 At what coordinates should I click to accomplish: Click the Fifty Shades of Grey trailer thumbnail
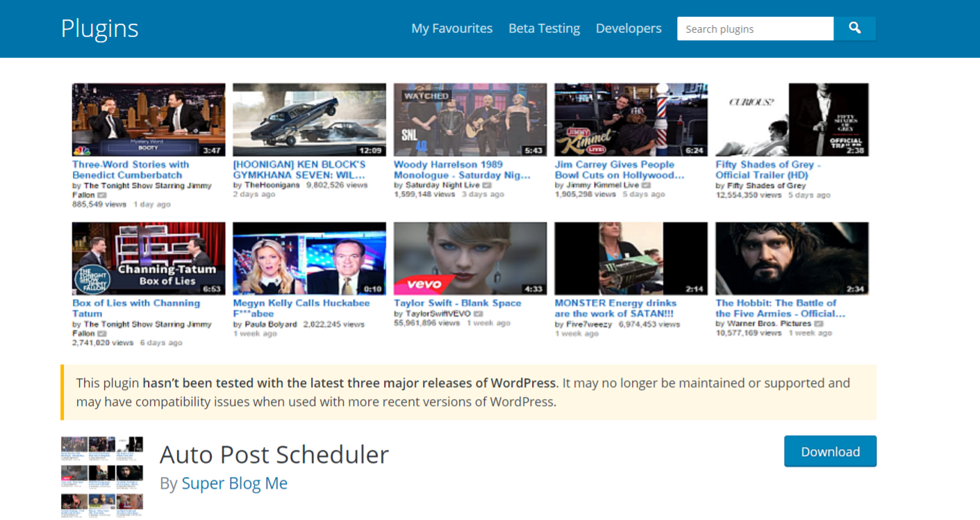792,120
